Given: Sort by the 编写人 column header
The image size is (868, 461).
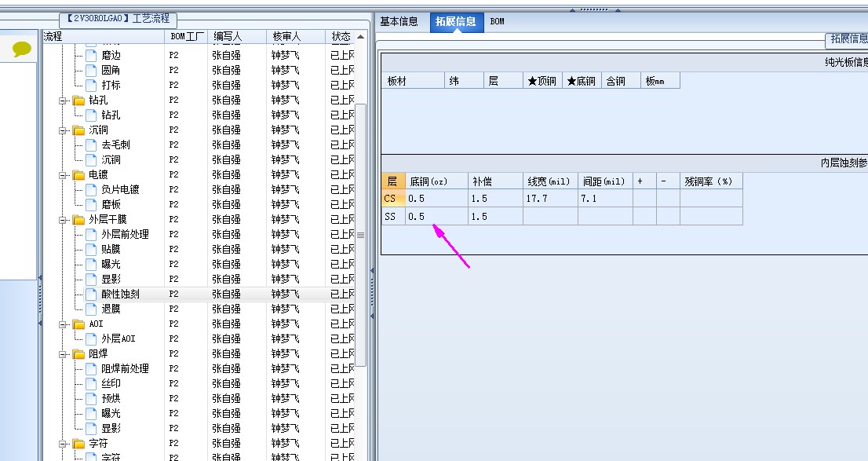Looking at the screenshot, I should 237,37.
